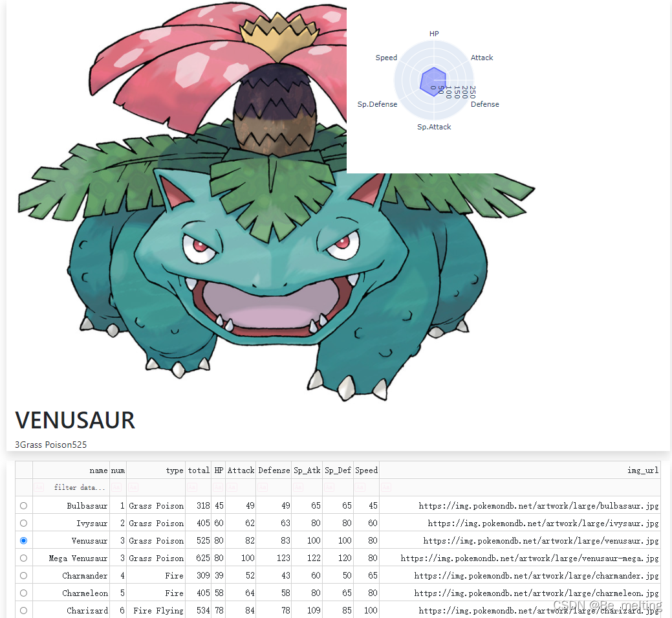Click the Sp.Defense axis label on radar chart

pos(377,104)
